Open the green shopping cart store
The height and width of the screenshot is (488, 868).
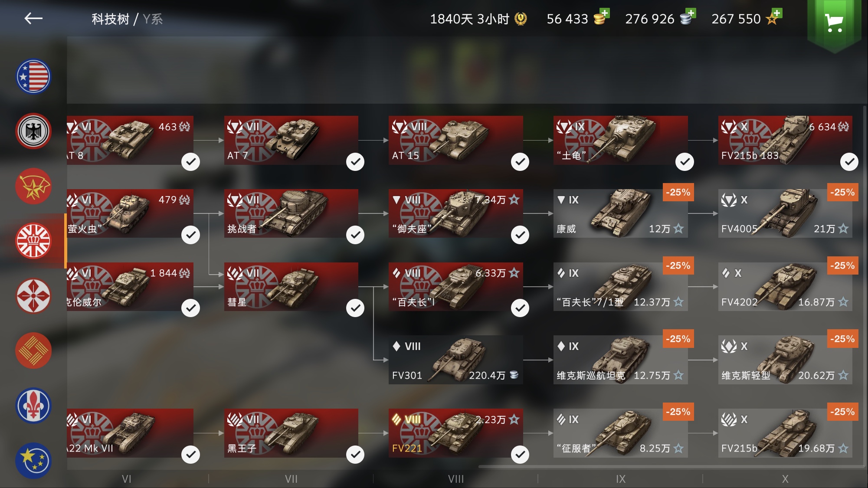[834, 23]
